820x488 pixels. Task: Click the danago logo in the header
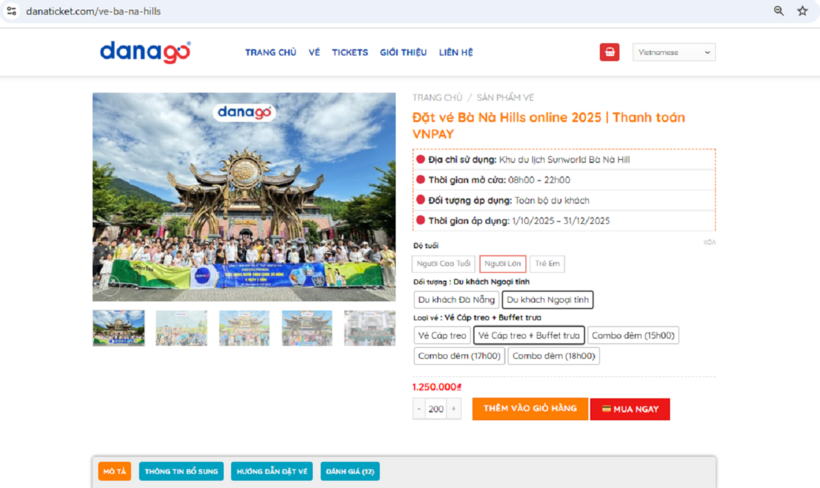click(145, 52)
